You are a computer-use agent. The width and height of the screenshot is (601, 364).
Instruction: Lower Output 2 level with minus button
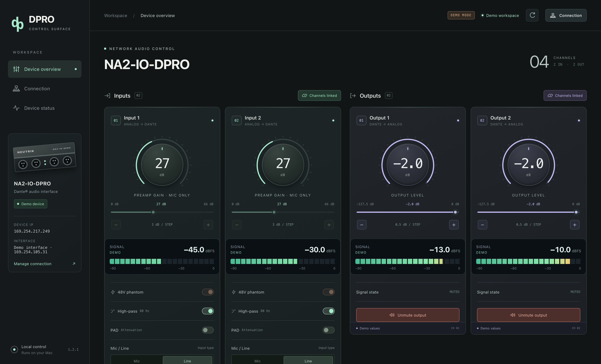pos(483,225)
